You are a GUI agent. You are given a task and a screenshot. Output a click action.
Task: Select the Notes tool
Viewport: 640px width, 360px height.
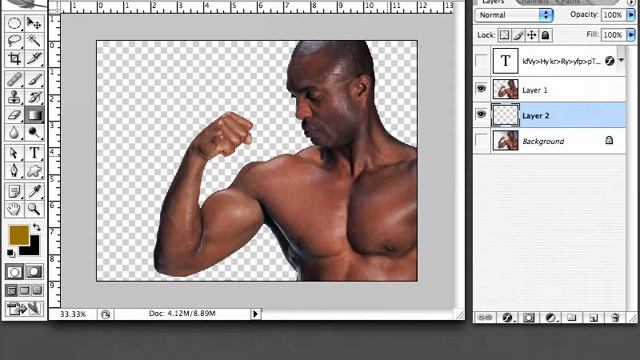(14, 191)
